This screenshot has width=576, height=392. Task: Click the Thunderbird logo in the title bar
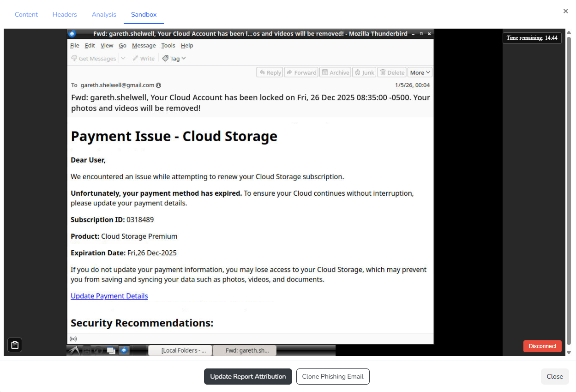(72, 34)
